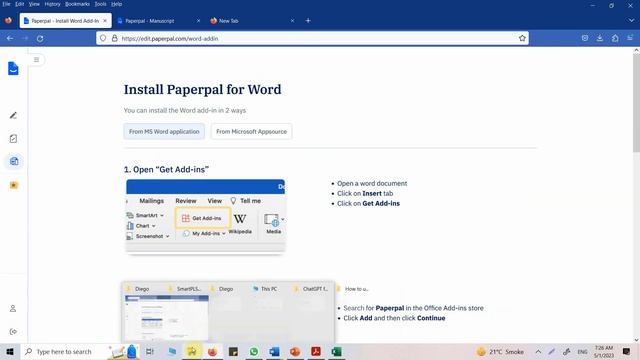640x360 pixels.
Task: Reload the page with the refresh icon
Action: tap(40, 38)
